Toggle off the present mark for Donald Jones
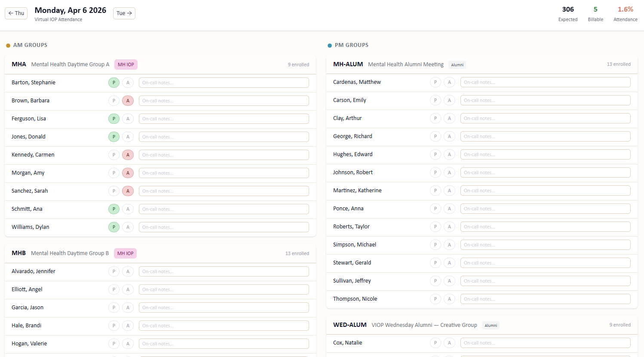 pos(113,136)
